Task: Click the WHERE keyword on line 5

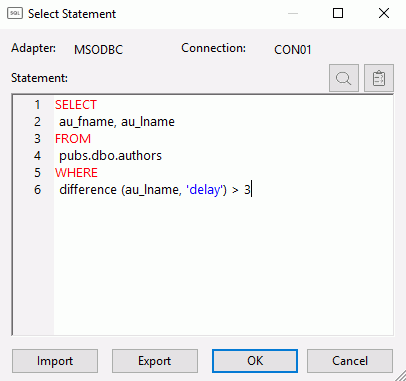Action: [x=76, y=173]
